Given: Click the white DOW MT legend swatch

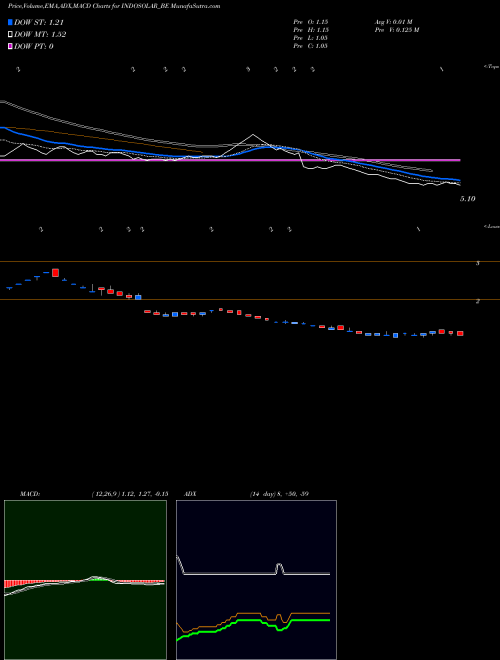Looking at the screenshot, I should pos(11,35).
